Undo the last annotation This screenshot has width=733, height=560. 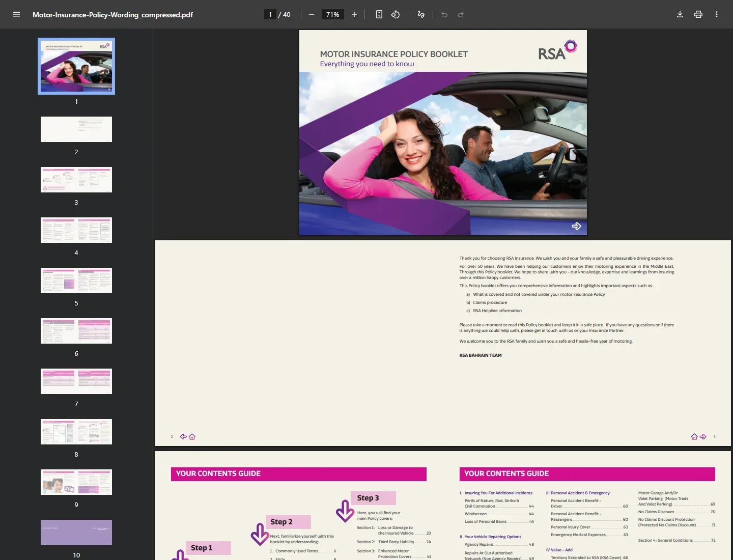click(x=444, y=14)
